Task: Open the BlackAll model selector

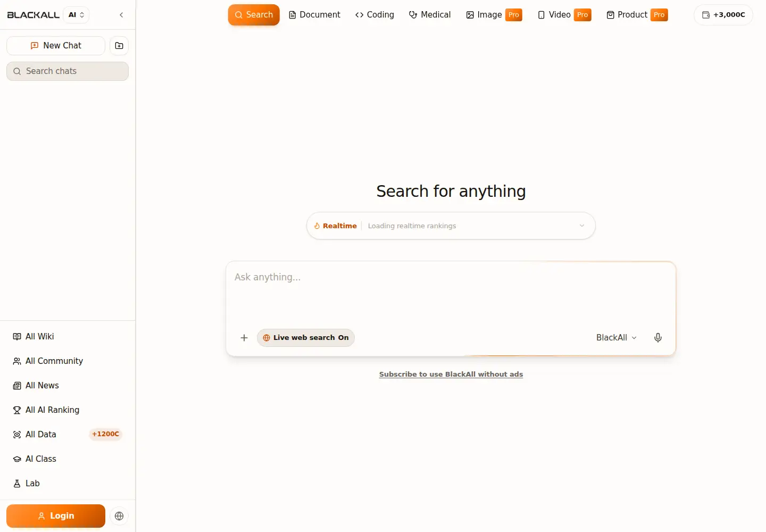Action: coord(617,338)
